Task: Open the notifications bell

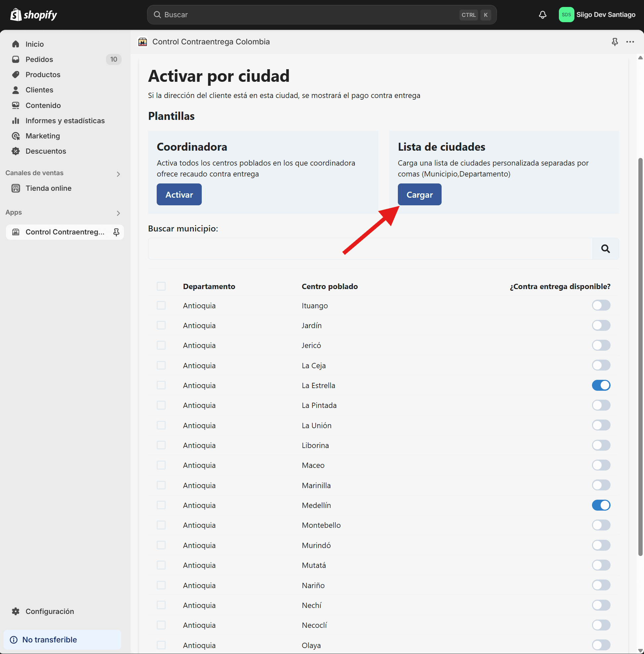Action: click(543, 15)
